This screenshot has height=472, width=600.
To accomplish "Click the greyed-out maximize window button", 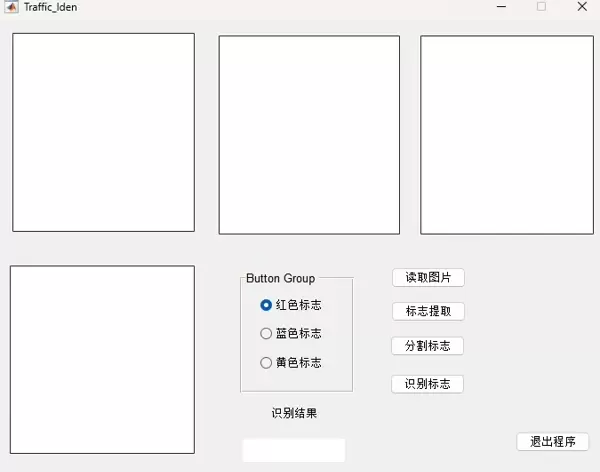I will click(542, 6).
